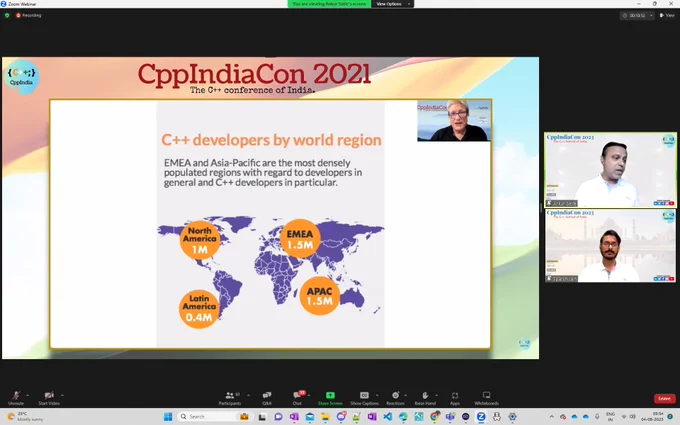This screenshot has width=680, height=425.
Task: Click the green Share Screen button
Action: pos(330,397)
